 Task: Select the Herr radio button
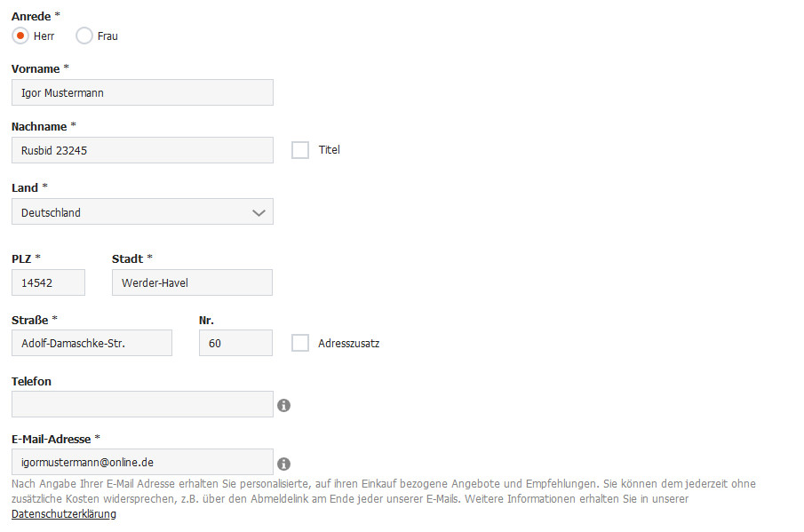pyautogui.click(x=20, y=36)
